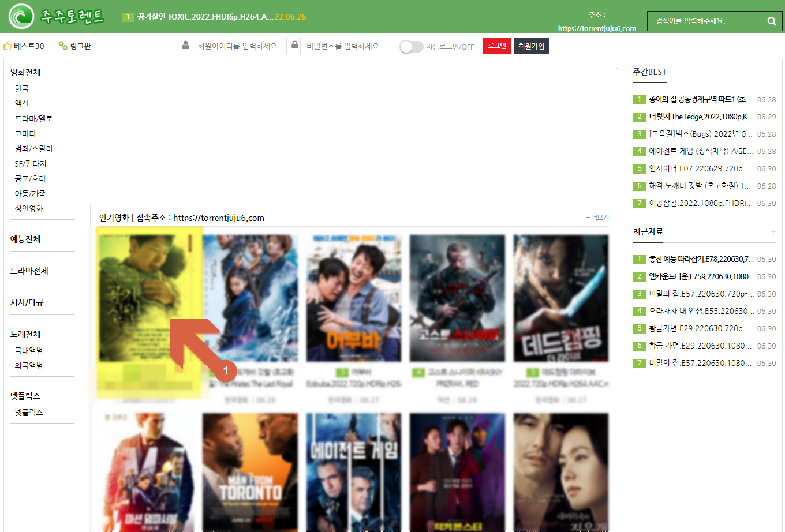Open the 데드캠핑 movie poster
Screen dimensions: 785x532
561,298
